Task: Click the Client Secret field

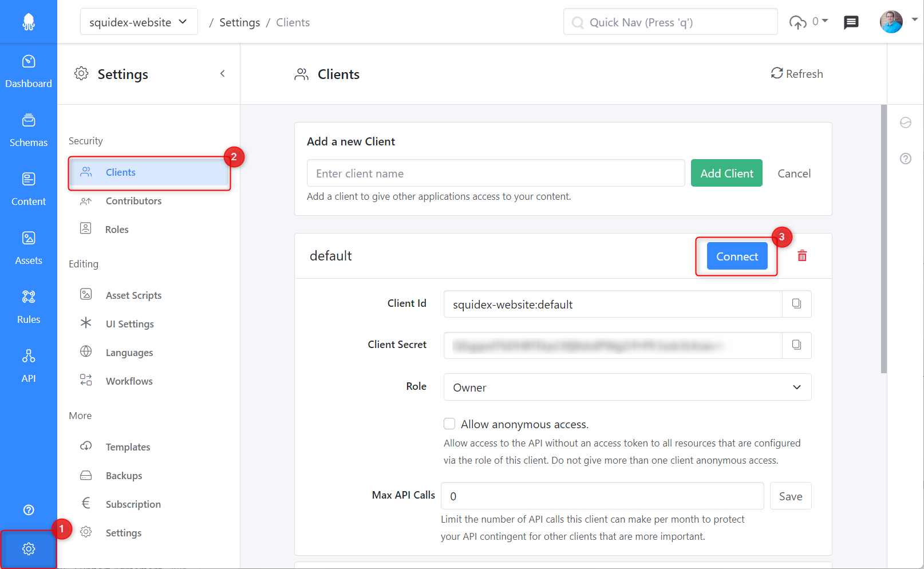Action: pyautogui.click(x=613, y=345)
